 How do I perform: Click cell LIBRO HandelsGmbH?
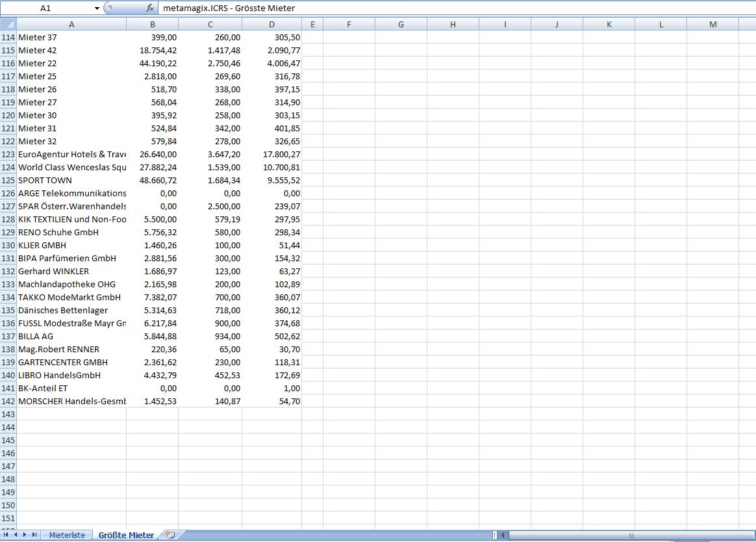pyautogui.click(x=71, y=375)
